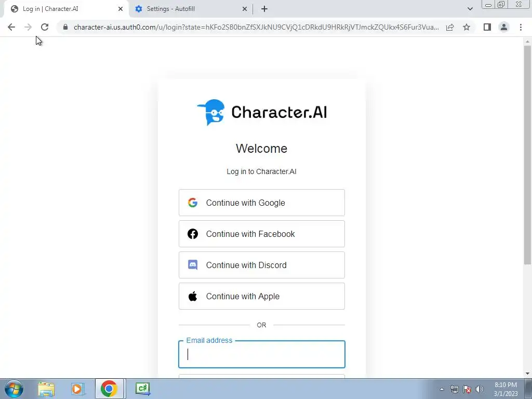Show hidden system tray icons
The image size is (532, 399).
pyautogui.click(x=442, y=389)
